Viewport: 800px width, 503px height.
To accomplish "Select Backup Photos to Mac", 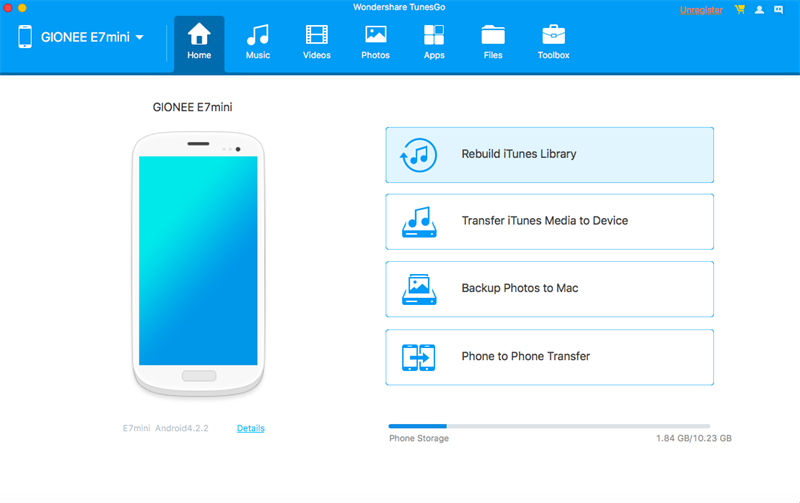I will tap(549, 289).
